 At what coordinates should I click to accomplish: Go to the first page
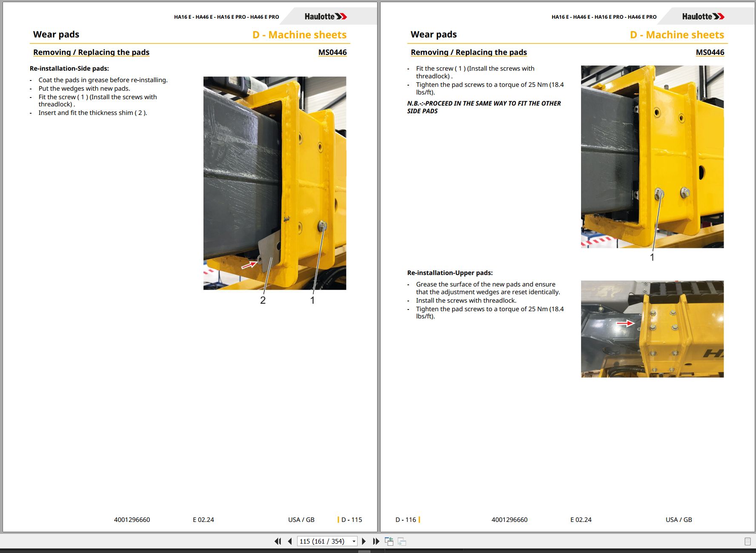click(278, 541)
